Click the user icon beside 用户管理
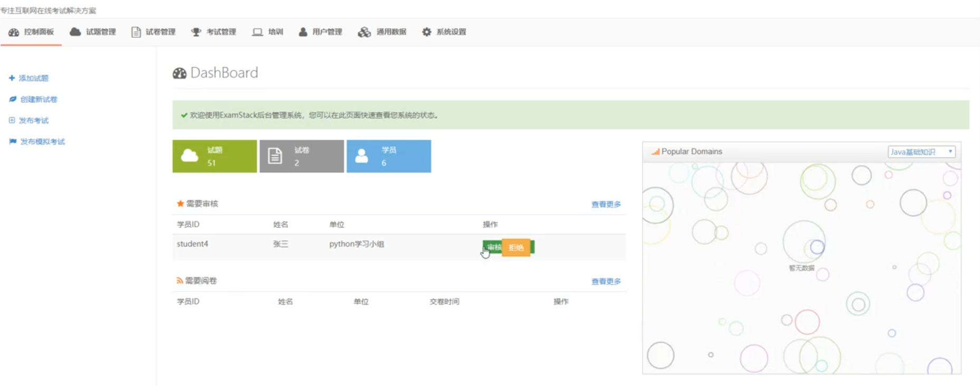 303,32
